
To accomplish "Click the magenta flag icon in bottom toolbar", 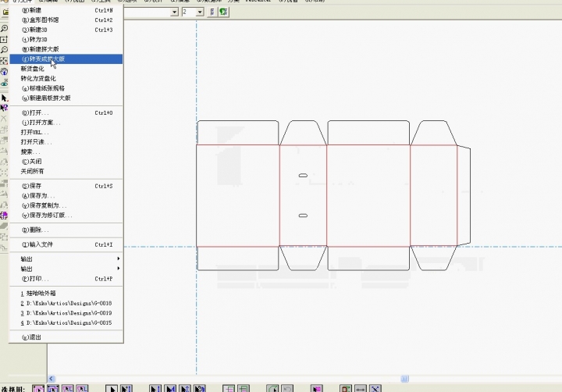I will tap(317, 388).
